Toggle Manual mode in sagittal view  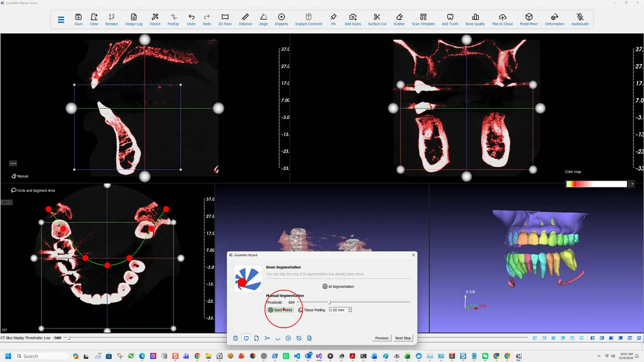click(x=20, y=176)
